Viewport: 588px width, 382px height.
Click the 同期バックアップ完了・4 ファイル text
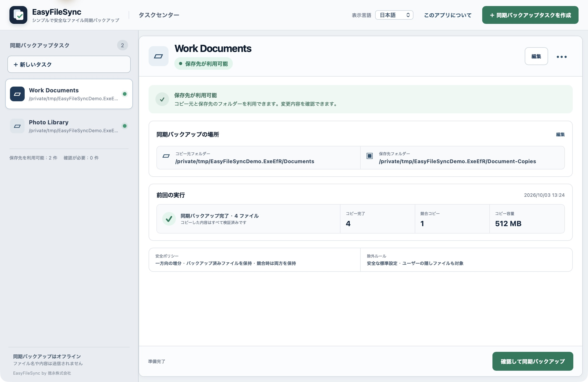pos(220,216)
